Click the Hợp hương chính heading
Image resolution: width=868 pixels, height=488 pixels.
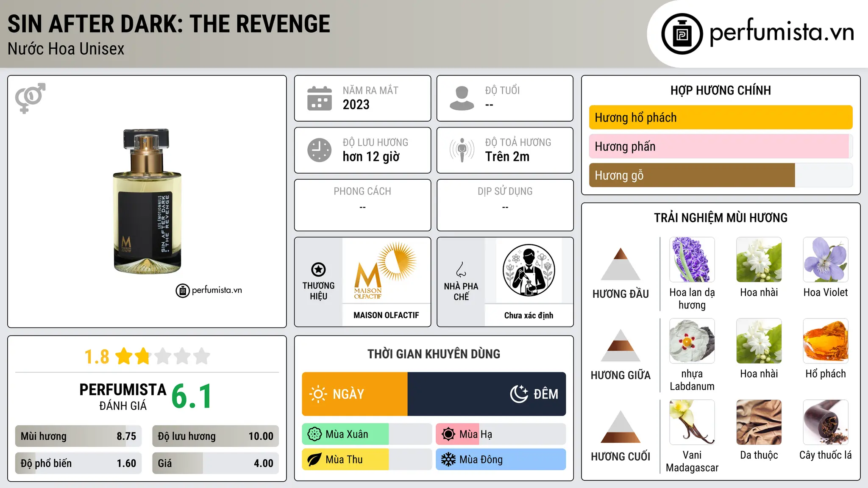tap(721, 90)
